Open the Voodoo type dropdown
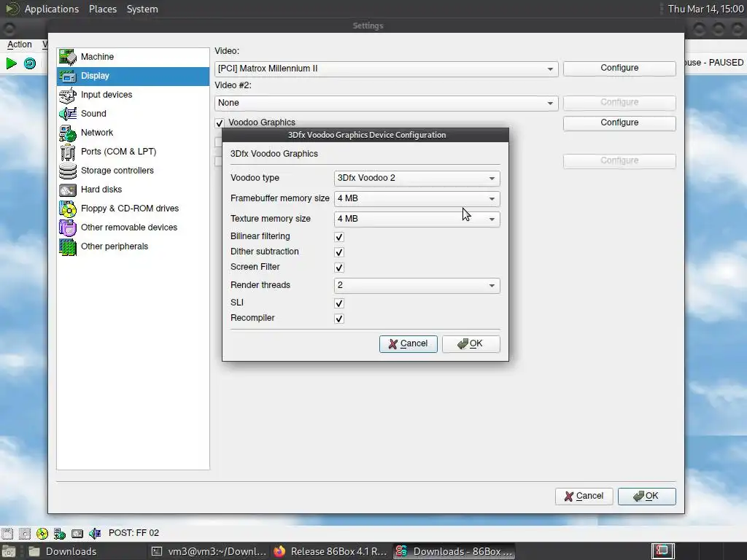The height and width of the screenshot is (560, 747). (417, 178)
